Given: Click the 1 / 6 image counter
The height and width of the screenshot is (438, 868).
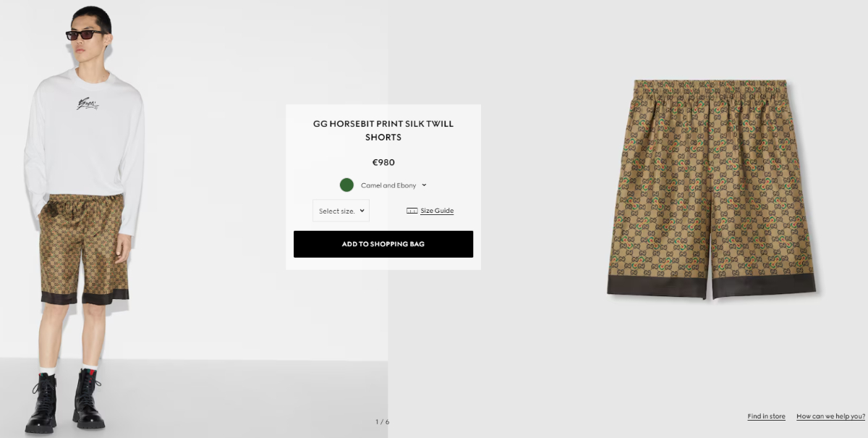Looking at the screenshot, I should 382,421.
